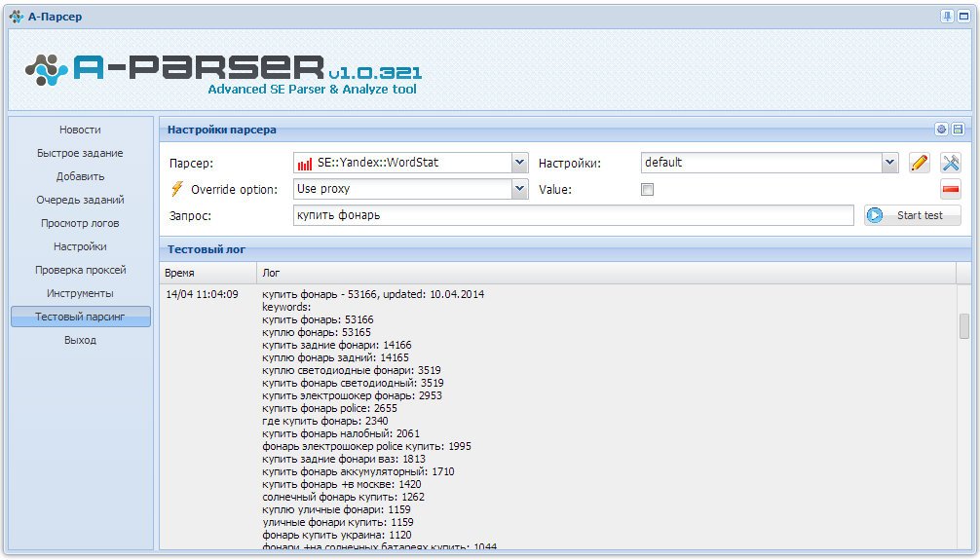The height and width of the screenshot is (560, 980).
Task: Click the keywords: log line
Action: (x=286, y=307)
